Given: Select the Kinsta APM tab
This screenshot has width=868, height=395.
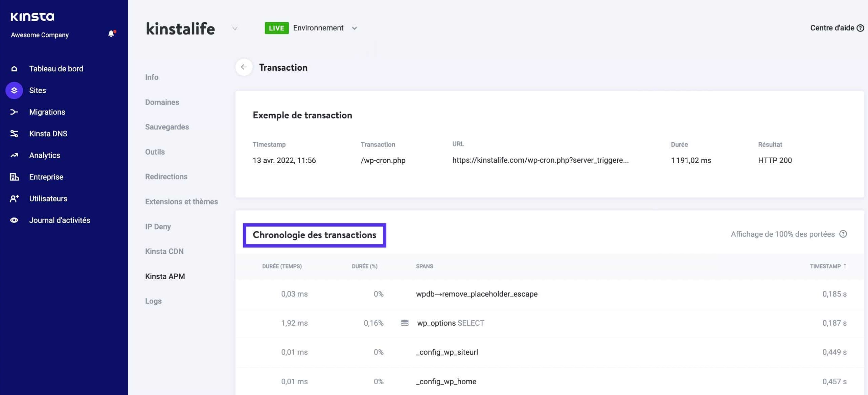Looking at the screenshot, I should (165, 276).
